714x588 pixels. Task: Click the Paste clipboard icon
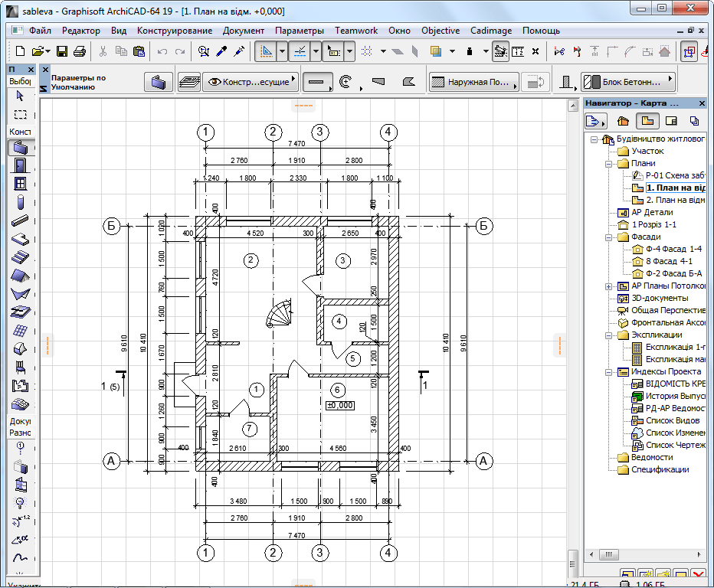(139, 51)
